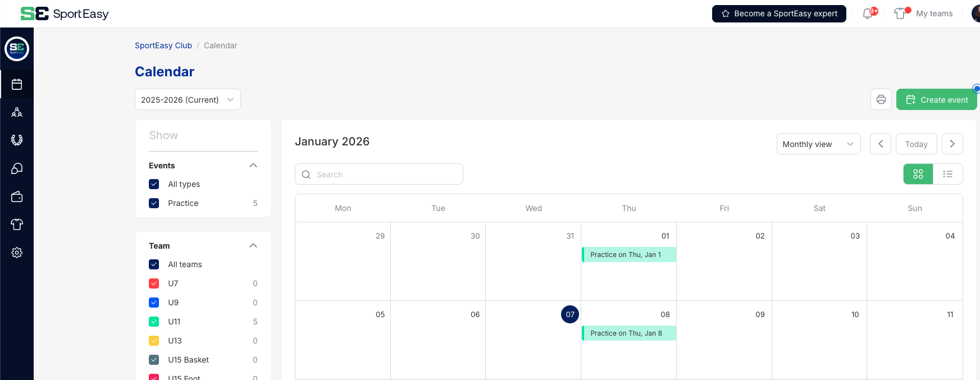980x380 pixels.
Task: Navigate back via SportEasy Club breadcrumb
Action: [x=163, y=45]
